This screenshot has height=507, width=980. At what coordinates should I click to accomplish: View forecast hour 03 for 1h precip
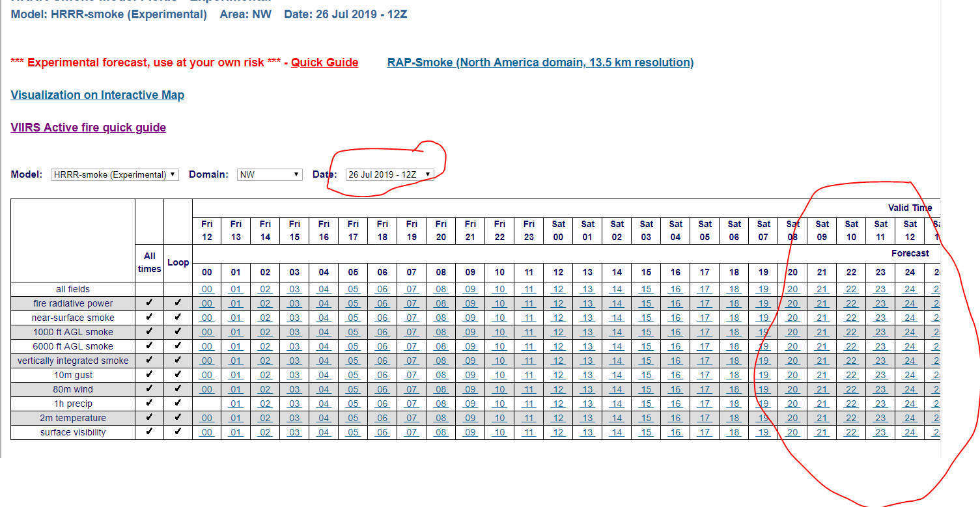[x=294, y=404]
